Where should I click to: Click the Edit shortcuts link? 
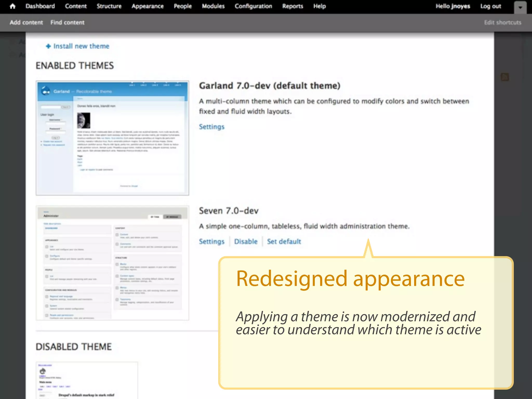[x=502, y=23]
